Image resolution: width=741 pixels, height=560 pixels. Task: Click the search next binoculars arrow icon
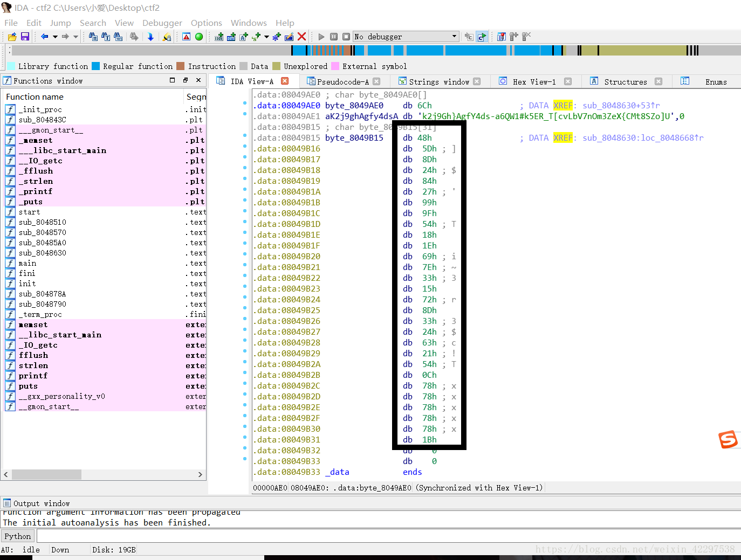click(x=134, y=37)
